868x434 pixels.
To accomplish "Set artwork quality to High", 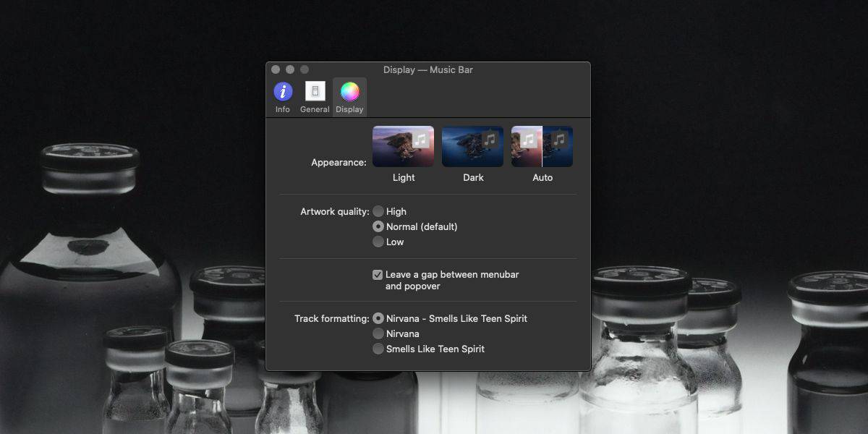I will pyautogui.click(x=378, y=211).
